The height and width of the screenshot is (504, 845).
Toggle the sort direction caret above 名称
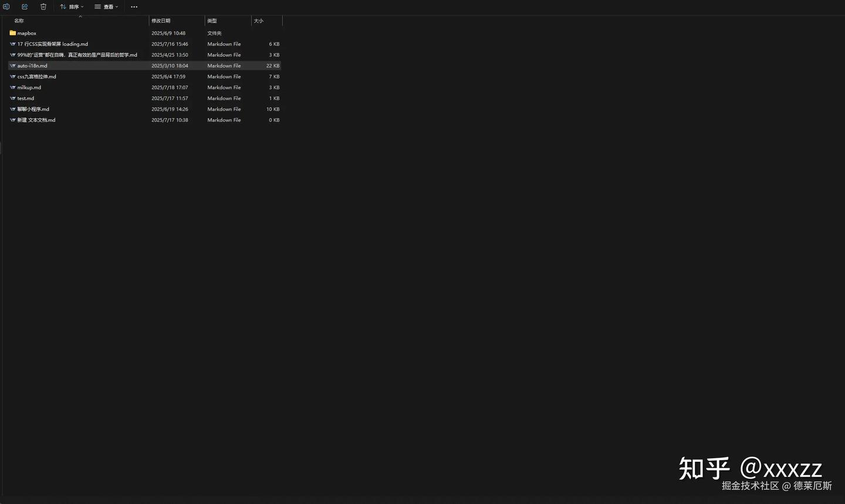(80, 16)
